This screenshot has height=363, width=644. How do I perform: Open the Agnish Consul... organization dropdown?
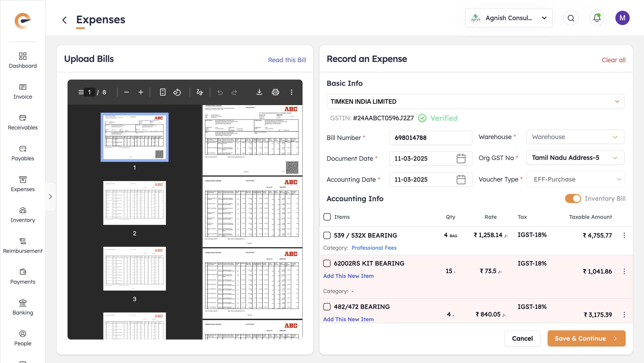508,18
